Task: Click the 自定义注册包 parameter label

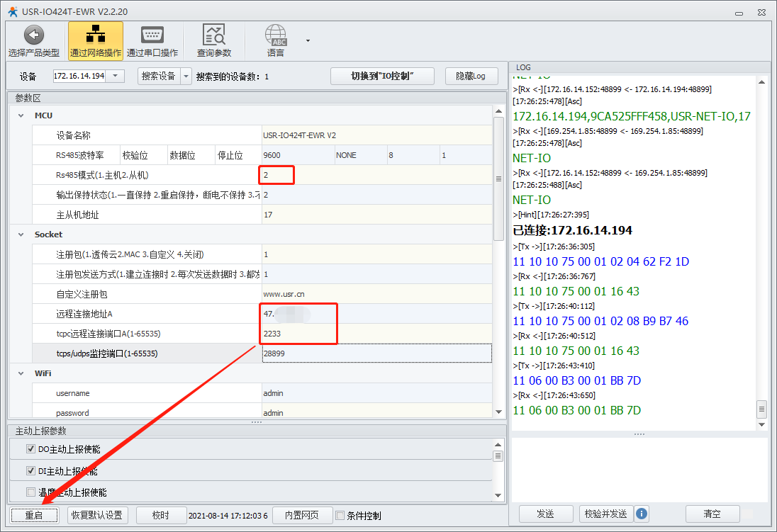Action: tap(82, 294)
